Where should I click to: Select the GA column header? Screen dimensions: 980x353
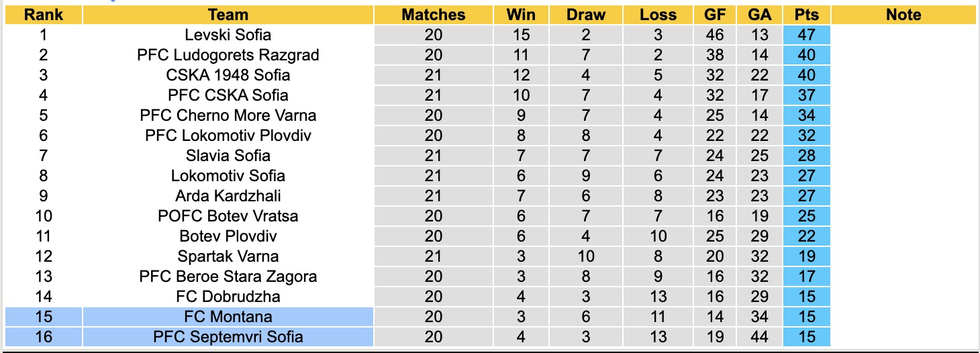759,15
